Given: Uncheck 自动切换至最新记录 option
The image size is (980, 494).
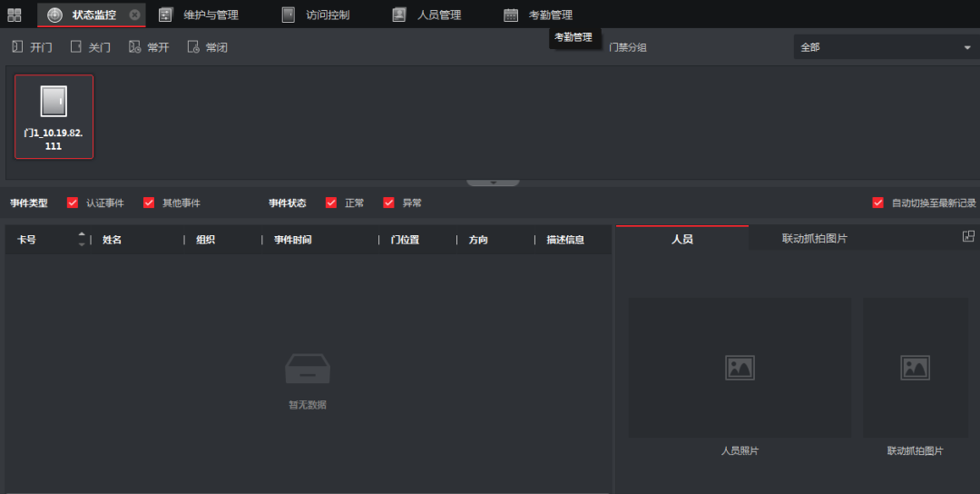Looking at the screenshot, I should coord(877,203).
